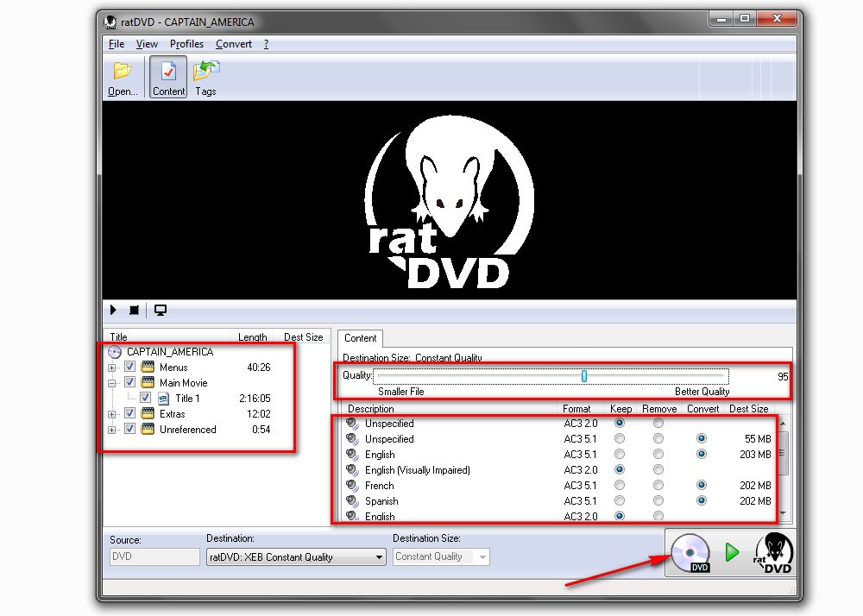The height and width of the screenshot is (616, 863).
Task: Open the File menu
Action: tap(117, 44)
